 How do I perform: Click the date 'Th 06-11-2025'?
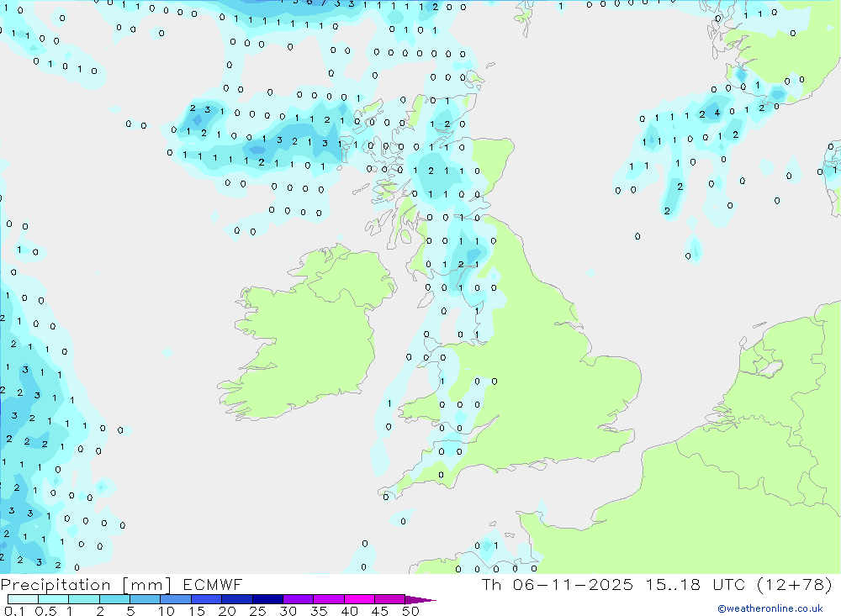(558, 584)
